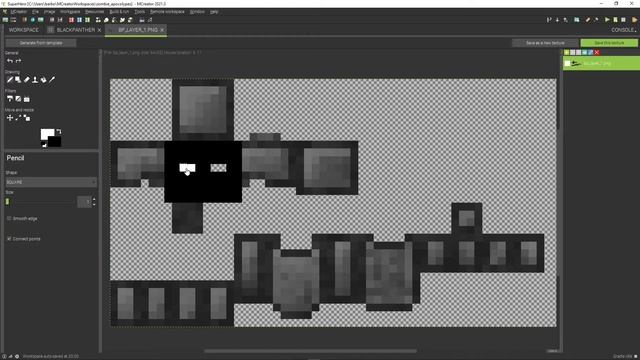Select the Resize canvas tool

point(27,118)
